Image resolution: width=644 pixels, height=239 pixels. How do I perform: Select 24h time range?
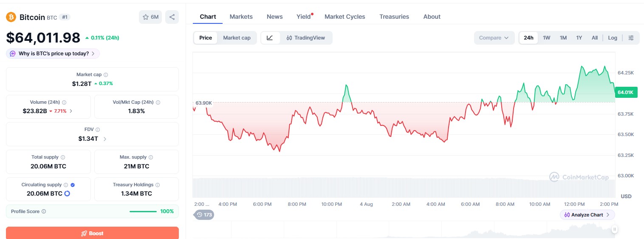coord(528,38)
